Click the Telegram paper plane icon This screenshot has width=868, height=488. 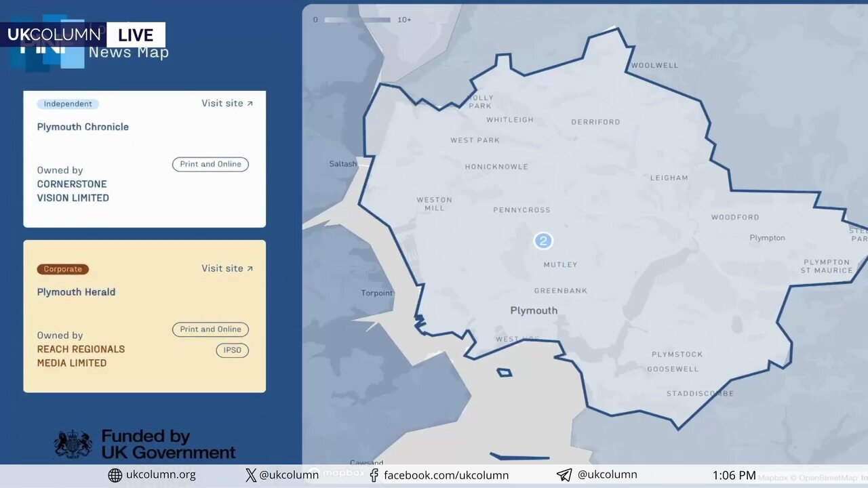[x=564, y=475]
